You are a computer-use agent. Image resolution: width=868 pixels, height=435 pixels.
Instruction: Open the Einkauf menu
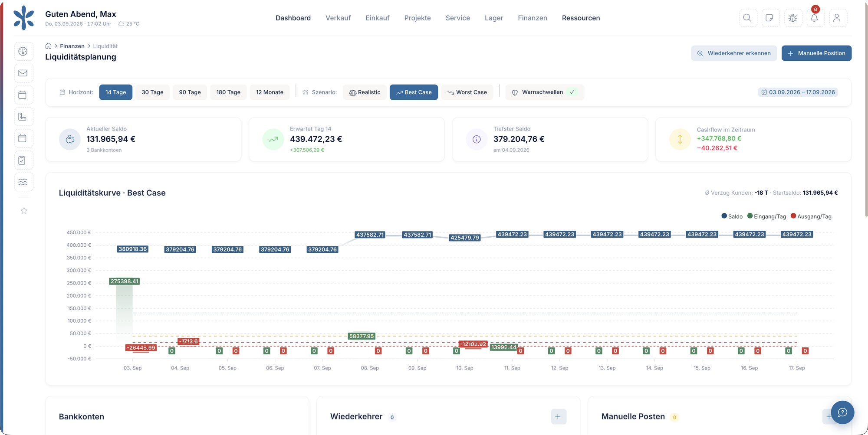pos(378,18)
